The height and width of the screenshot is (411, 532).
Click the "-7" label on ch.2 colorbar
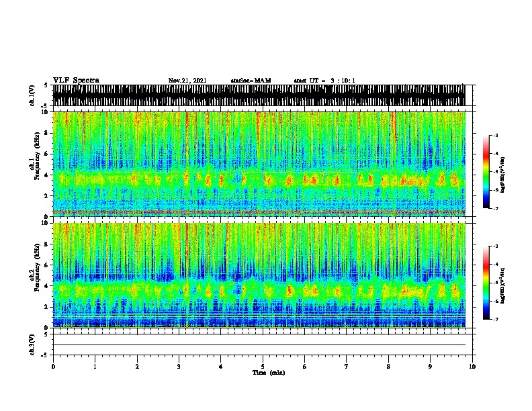coord(495,319)
